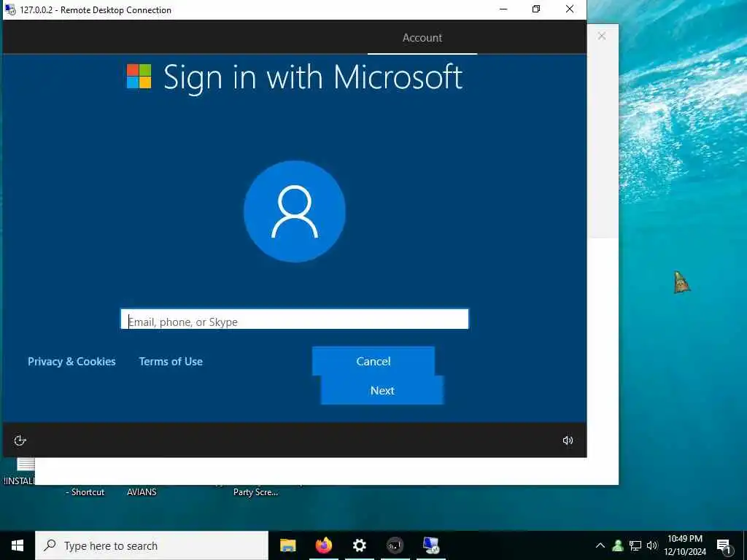The width and height of the screenshot is (747, 560).
Task: Close the white window behind Remote Desktop
Action: [602, 36]
